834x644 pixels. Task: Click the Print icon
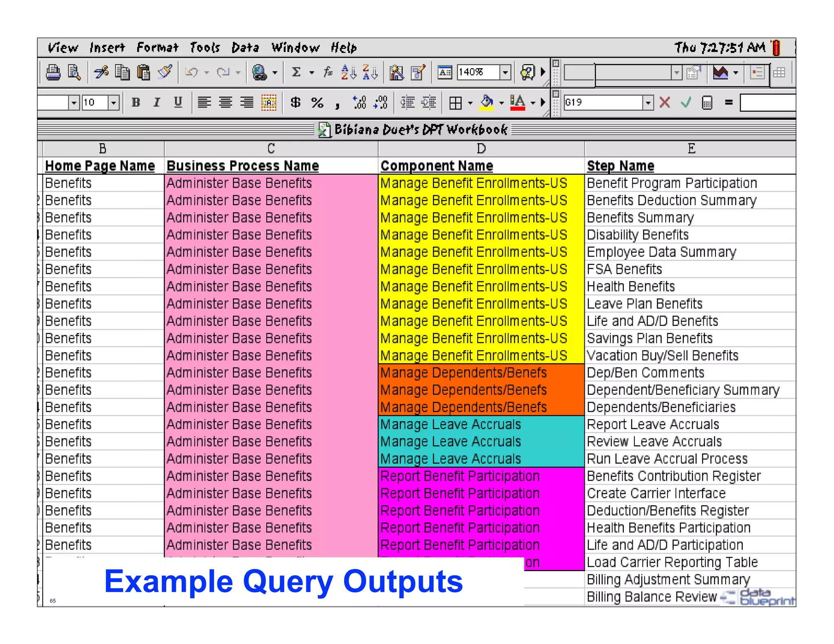coord(53,72)
